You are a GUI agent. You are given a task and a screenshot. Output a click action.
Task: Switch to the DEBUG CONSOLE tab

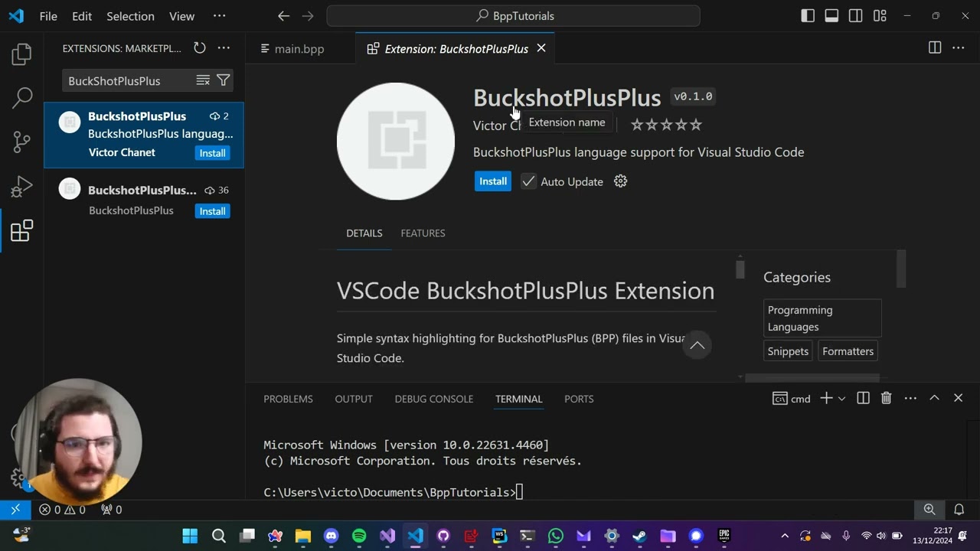coord(434,399)
